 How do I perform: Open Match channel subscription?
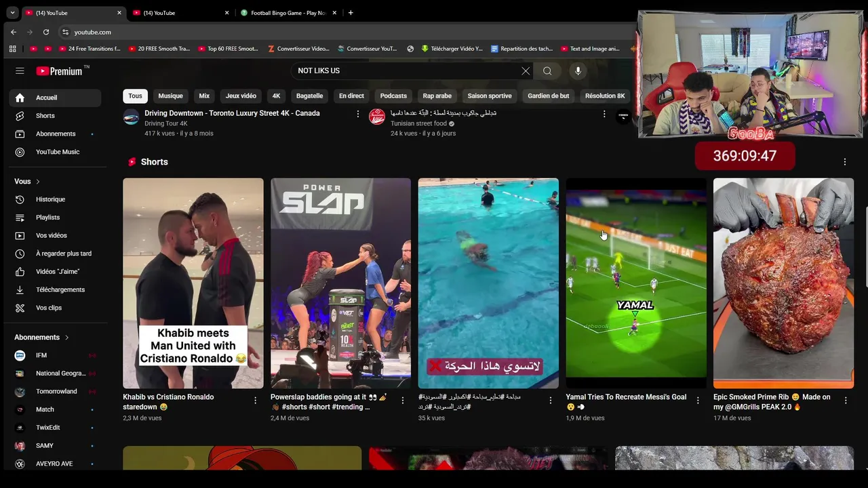pos(56,409)
